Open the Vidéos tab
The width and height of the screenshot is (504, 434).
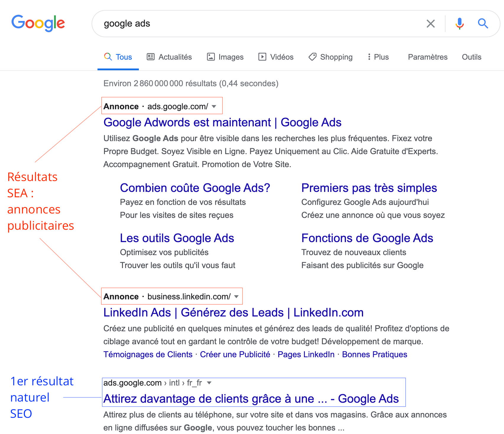pos(276,57)
